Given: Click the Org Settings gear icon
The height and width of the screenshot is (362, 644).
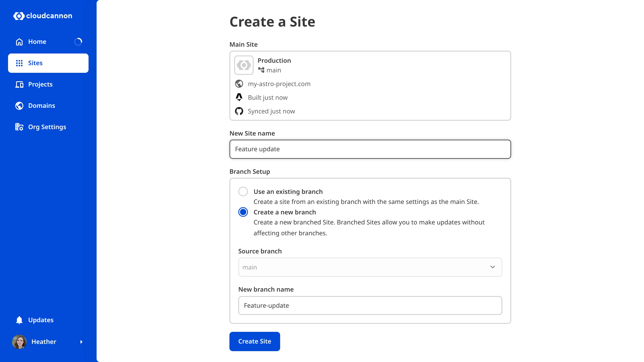Looking at the screenshot, I should (x=19, y=127).
